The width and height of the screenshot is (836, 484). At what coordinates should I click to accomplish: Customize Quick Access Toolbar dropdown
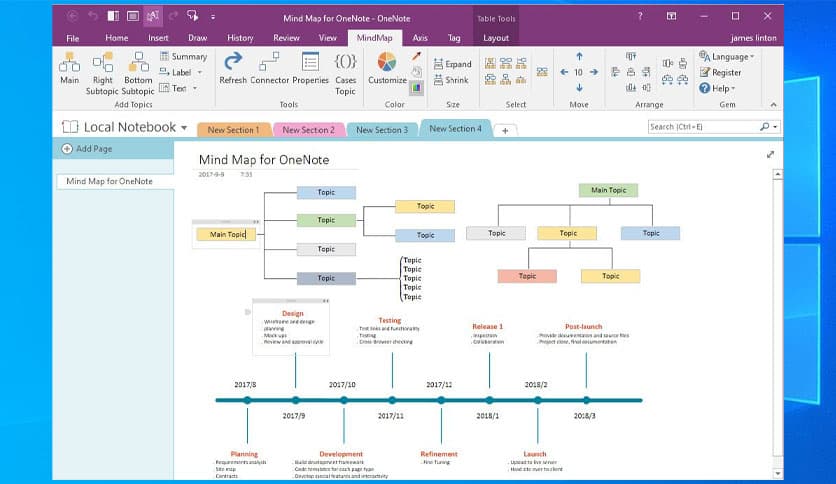(x=213, y=17)
